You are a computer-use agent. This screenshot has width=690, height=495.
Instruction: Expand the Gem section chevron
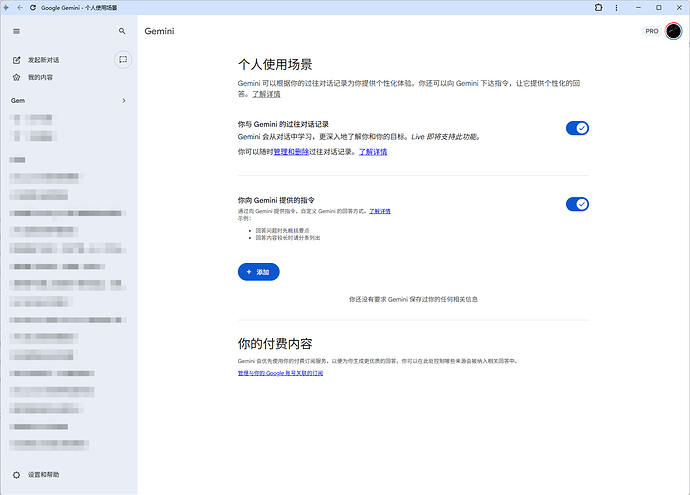point(124,101)
